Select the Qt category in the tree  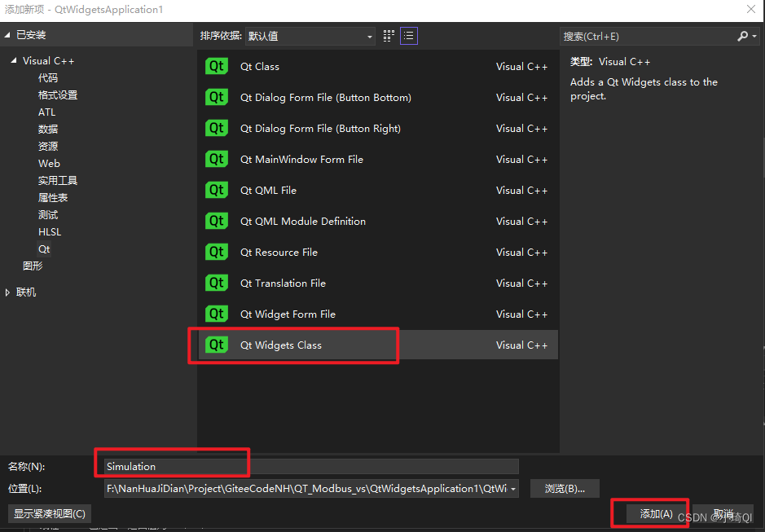pyautogui.click(x=44, y=249)
